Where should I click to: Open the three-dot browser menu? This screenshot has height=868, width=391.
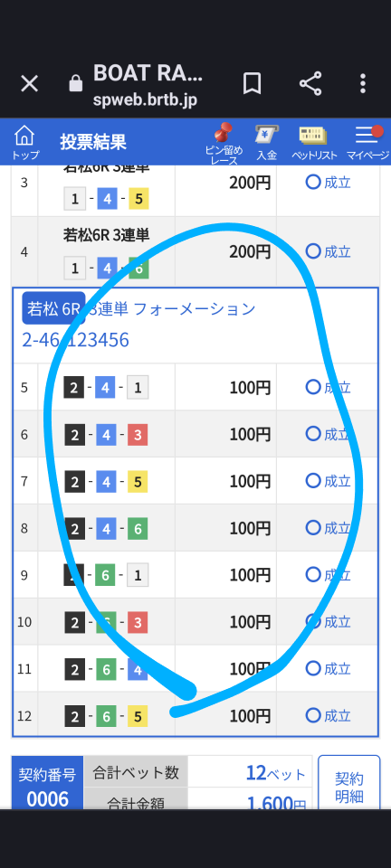(363, 84)
